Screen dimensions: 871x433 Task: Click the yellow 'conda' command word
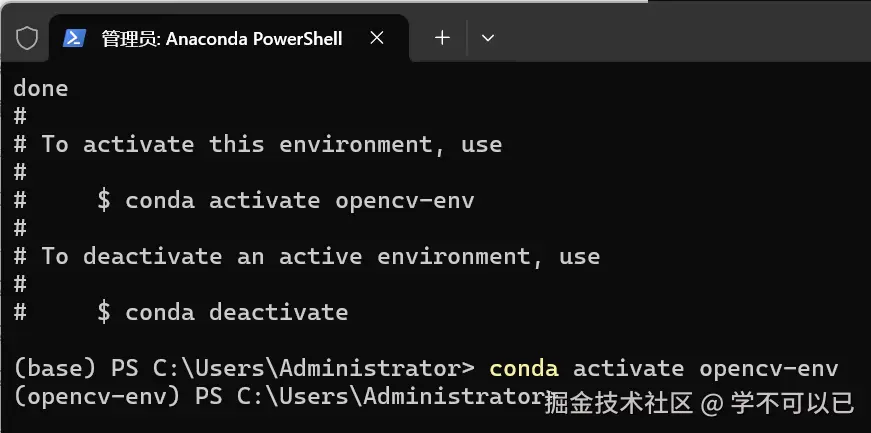click(x=524, y=368)
